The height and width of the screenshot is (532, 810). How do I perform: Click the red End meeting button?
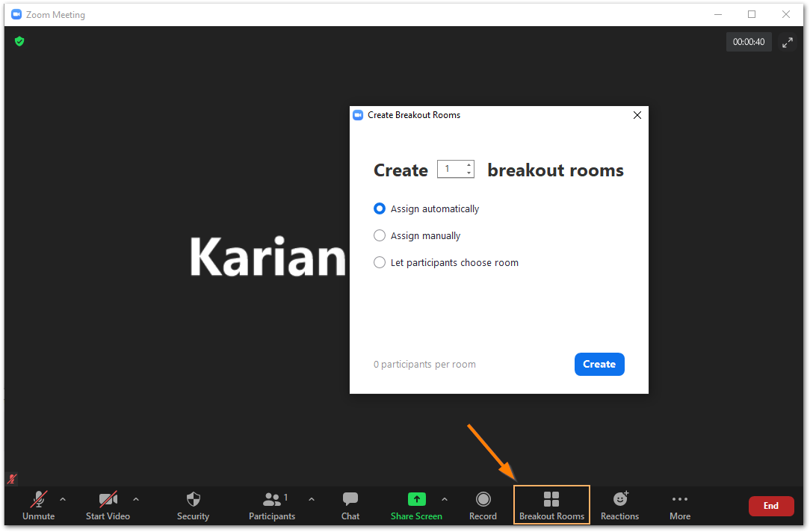point(771,506)
